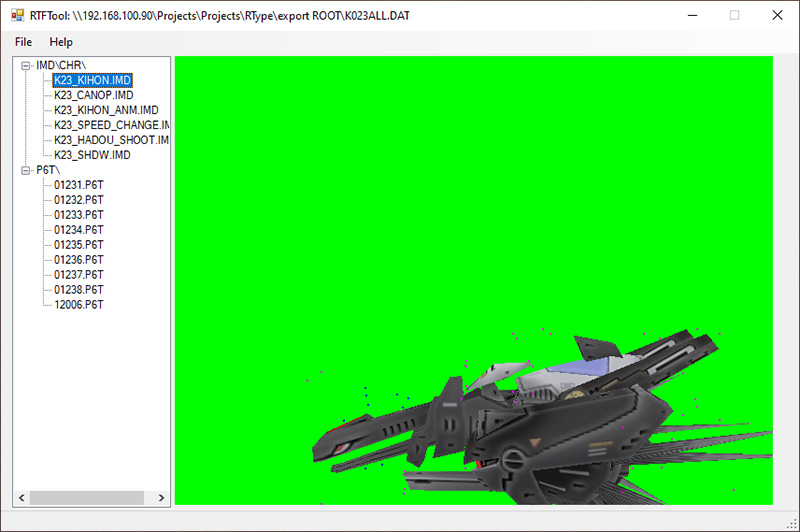Select texture 01233.P6T

(x=79, y=215)
